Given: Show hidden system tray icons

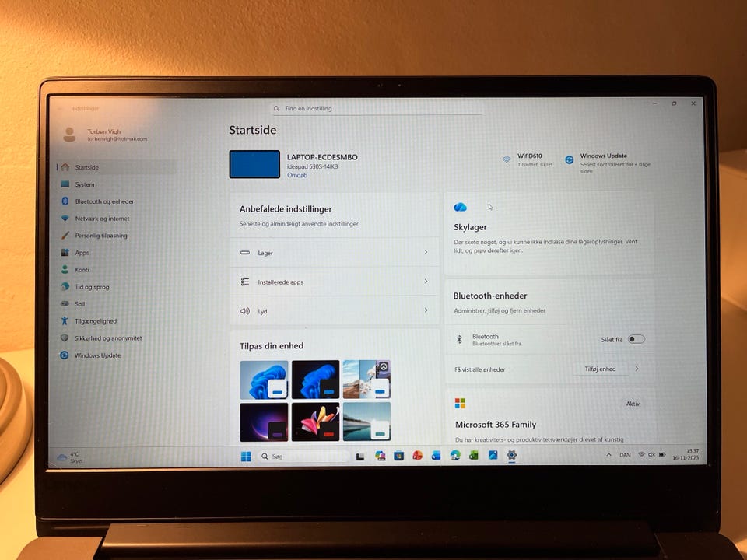Looking at the screenshot, I should click(x=608, y=455).
